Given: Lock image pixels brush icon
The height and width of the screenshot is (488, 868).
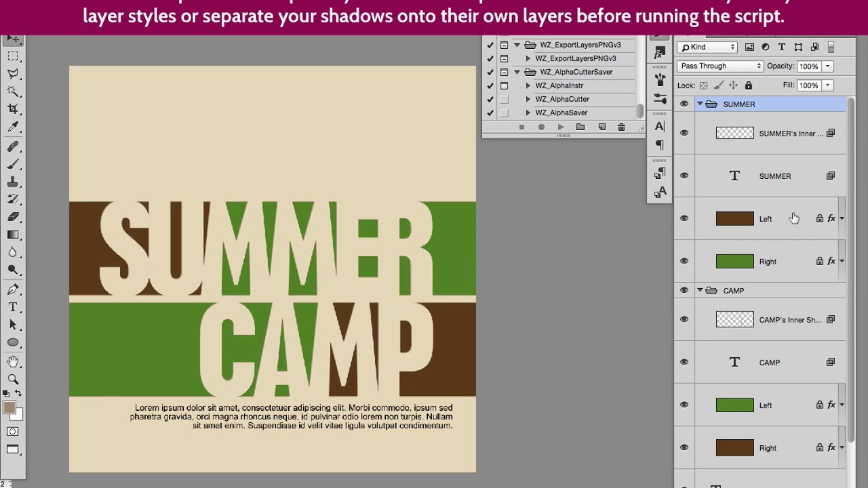Looking at the screenshot, I should click(x=718, y=85).
